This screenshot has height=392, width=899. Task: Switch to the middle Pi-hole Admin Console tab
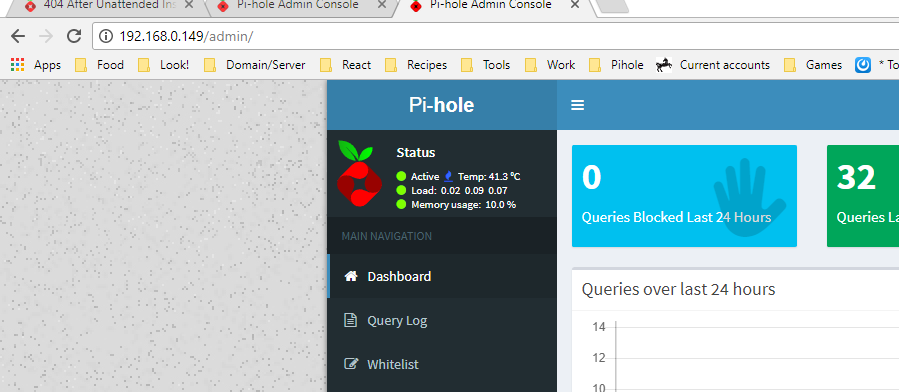pos(298,6)
